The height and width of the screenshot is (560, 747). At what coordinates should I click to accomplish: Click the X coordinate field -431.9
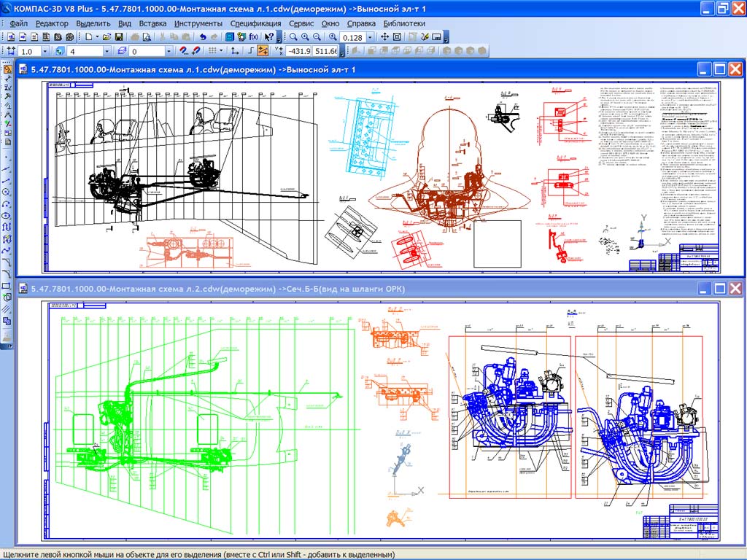(x=298, y=51)
